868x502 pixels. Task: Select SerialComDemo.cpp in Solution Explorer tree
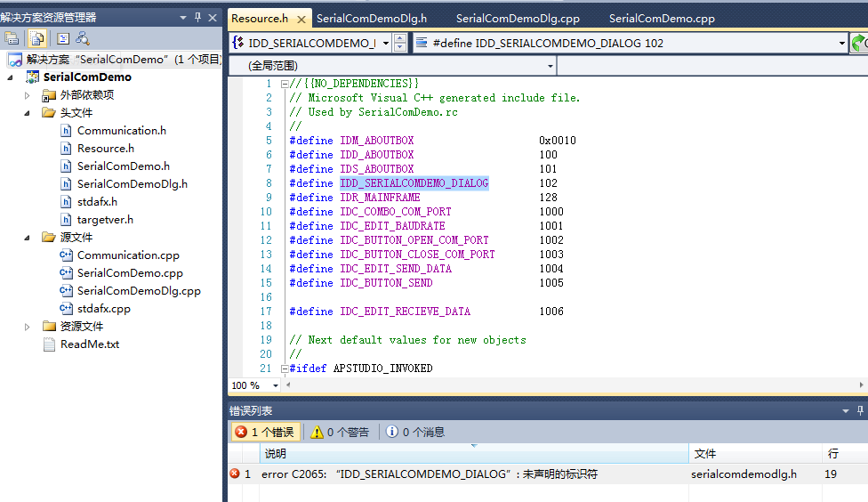130,273
